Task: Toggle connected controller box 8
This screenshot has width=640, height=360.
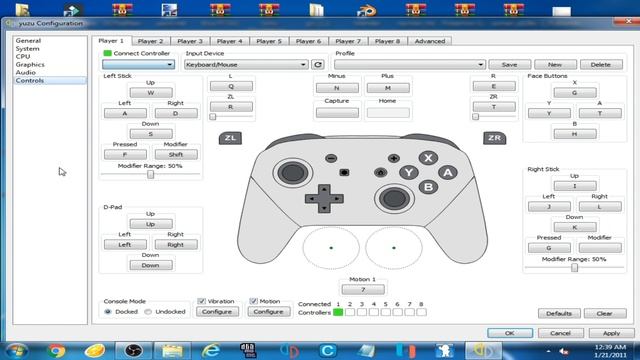Action: click(421, 312)
